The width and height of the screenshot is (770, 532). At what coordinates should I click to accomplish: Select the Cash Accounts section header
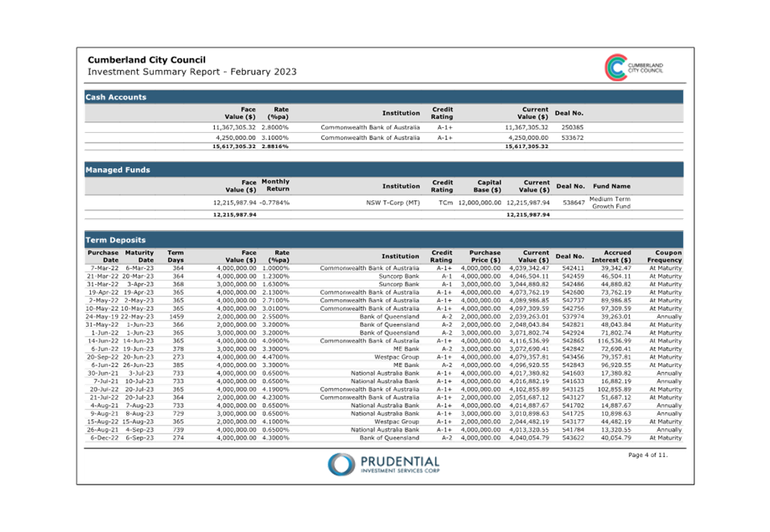click(x=117, y=97)
